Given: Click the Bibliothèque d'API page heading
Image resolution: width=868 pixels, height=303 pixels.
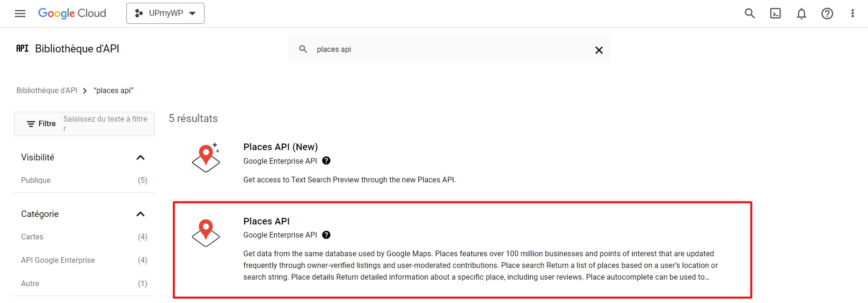Looking at the screenshot, I should [x=77, y=49].
